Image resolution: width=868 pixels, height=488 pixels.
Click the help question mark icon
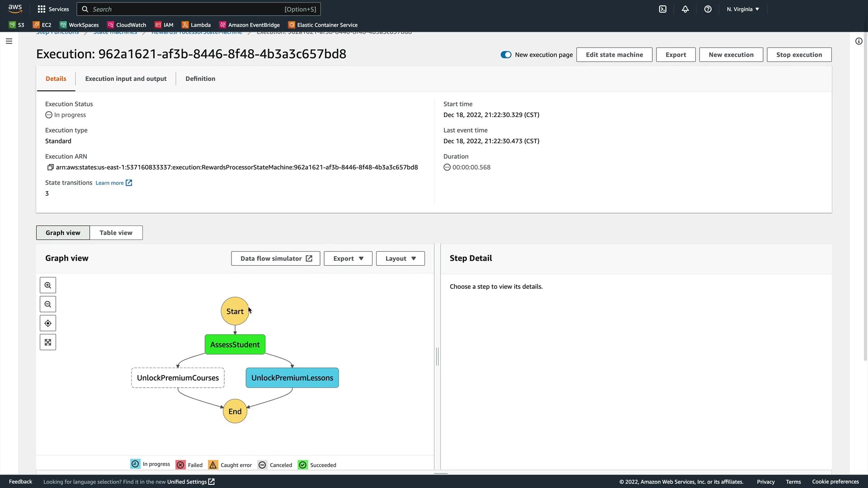click(x=708, y=9)
